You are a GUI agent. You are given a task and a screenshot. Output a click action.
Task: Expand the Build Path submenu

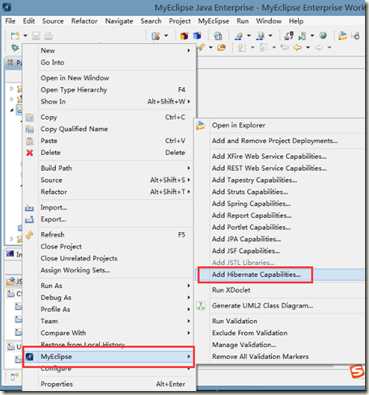click(189, 168)
